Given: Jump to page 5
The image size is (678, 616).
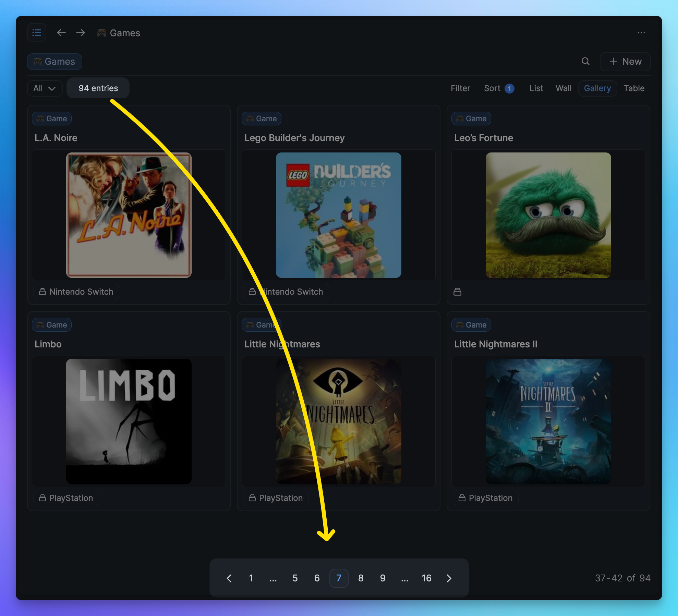Looking at the screenshot, I should tap(295, 578).
